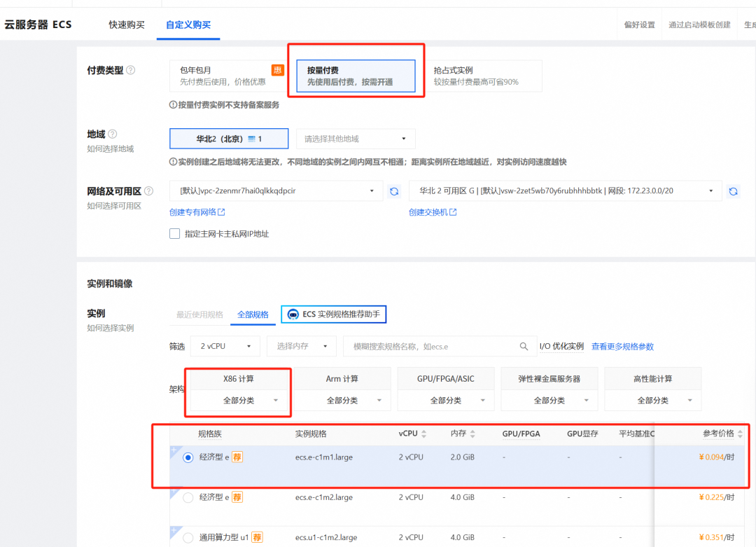Expand 全部分类 under X86 计算
The image size is (756, 547).
[239, 401]
